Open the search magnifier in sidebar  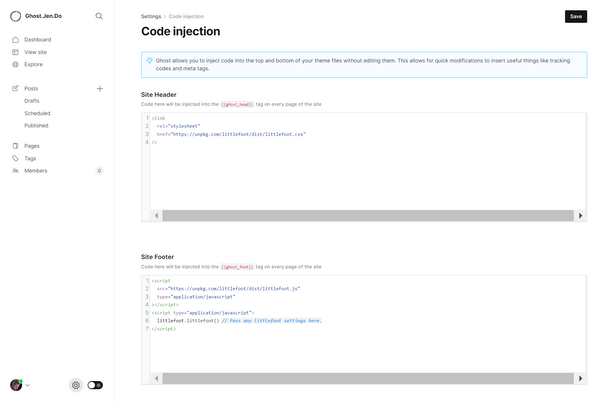99,16
